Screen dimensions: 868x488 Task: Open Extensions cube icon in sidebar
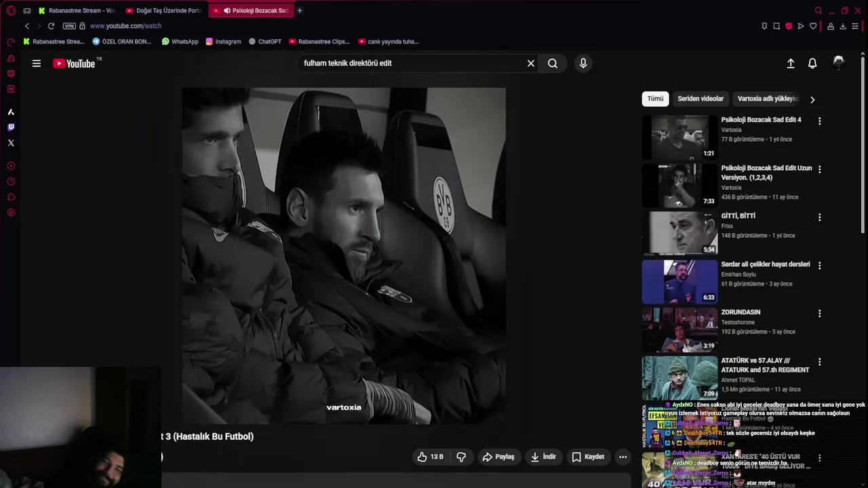tap(11, 197)
